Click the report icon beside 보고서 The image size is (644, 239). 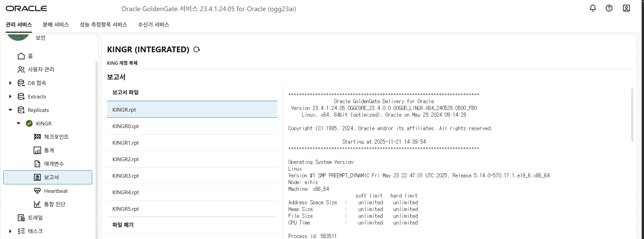click(x=37, y=177)
